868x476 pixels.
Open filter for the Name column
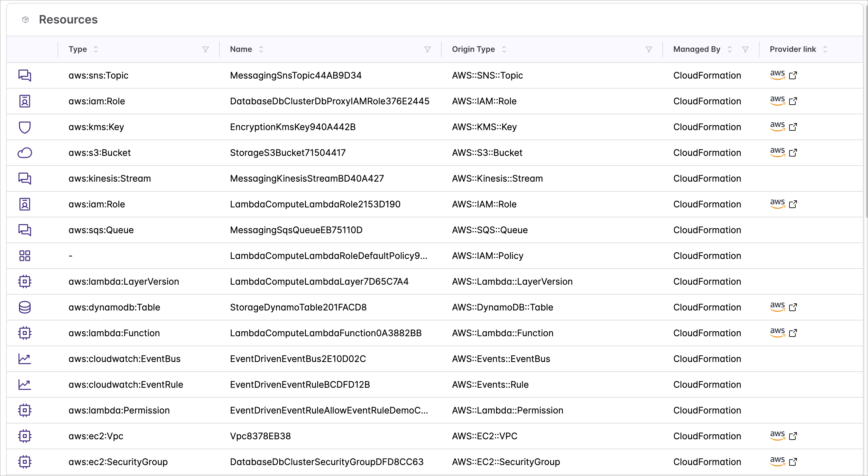coord(427,50)
